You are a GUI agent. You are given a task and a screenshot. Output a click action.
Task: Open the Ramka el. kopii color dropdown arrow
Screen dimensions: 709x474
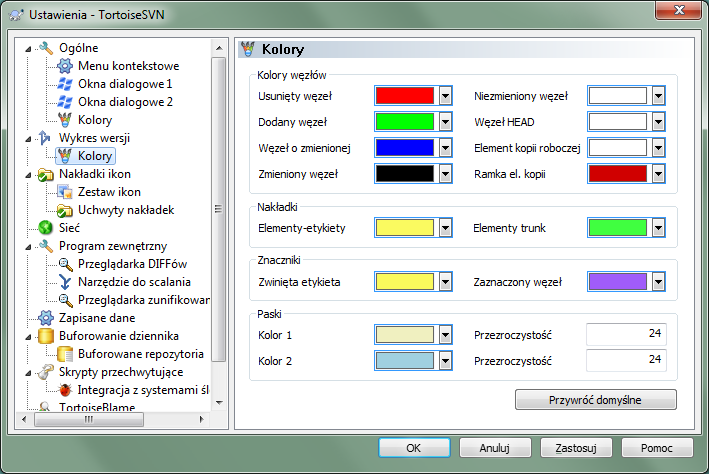coord(658,174)
